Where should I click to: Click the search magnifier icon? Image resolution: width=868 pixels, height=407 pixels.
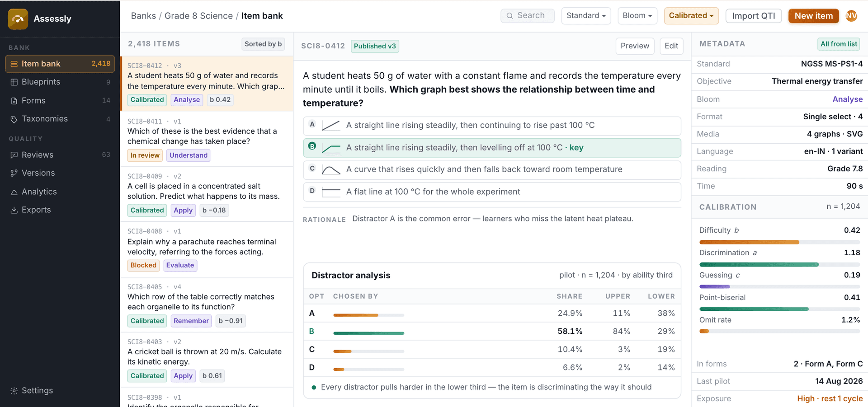(509, 16)
